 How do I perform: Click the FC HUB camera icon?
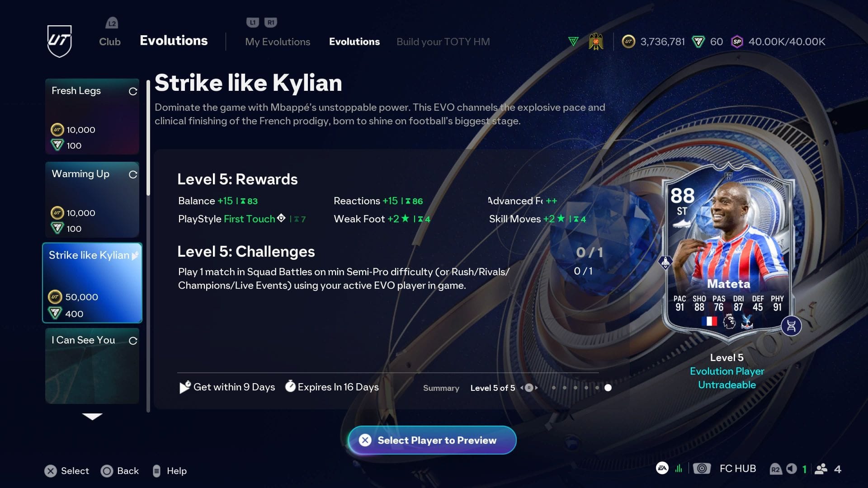pyautogui.click(x=702, y=469)
